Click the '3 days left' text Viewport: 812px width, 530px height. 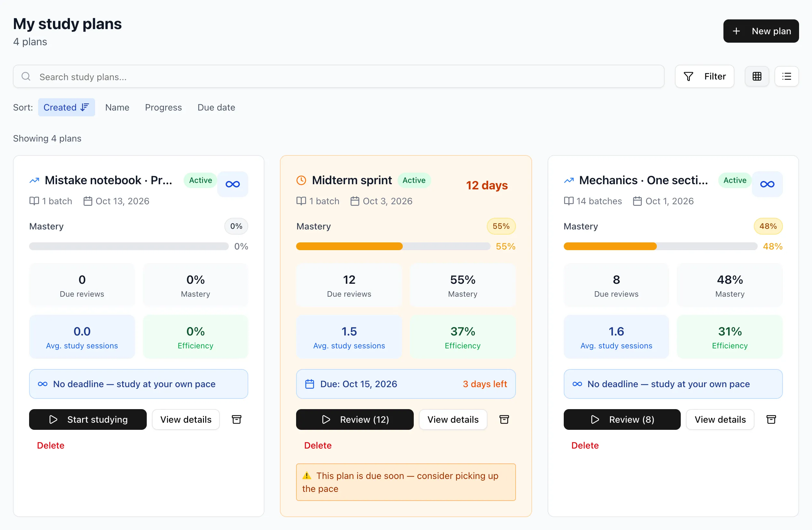tap(485, 384)
